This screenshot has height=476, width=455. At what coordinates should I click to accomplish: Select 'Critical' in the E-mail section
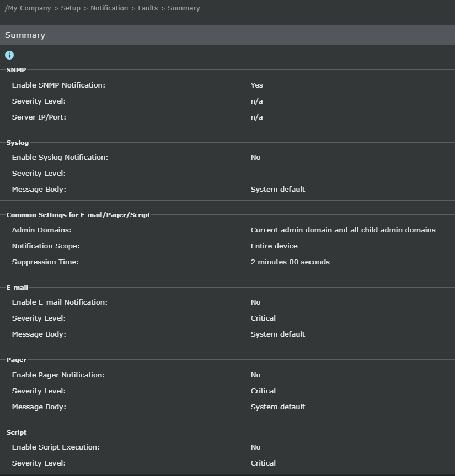pyautogui.click(x=263, y=318)
